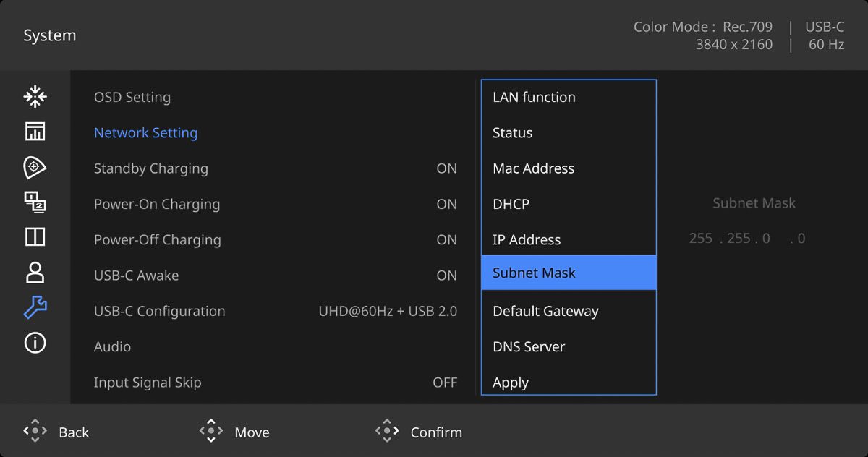Click Apply in the network submenu
Screen dimensions: 868x457
511,383
